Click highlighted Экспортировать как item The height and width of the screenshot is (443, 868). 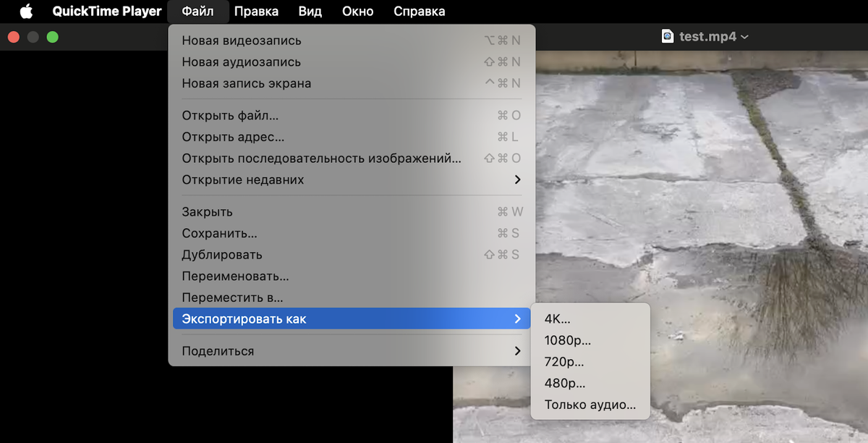click(352, 318)
